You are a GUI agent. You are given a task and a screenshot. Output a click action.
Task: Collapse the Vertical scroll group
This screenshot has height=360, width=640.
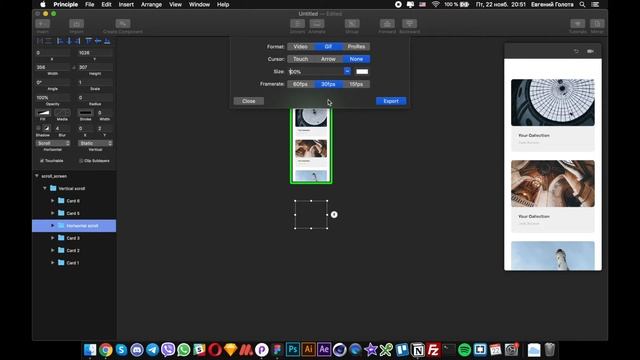point(44,188)
